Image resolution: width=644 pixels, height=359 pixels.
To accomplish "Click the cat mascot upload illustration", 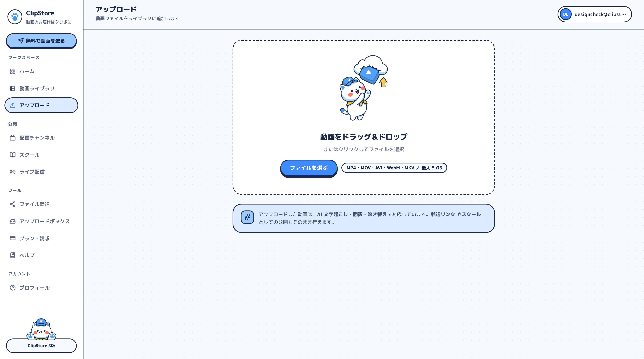I will point(364,88).
